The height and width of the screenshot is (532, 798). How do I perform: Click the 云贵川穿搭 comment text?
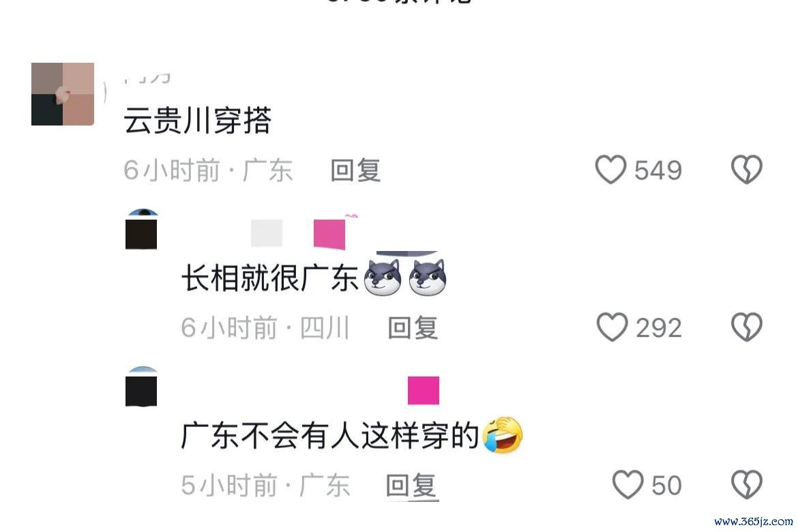pyautogui.click(x=198, y=121)
